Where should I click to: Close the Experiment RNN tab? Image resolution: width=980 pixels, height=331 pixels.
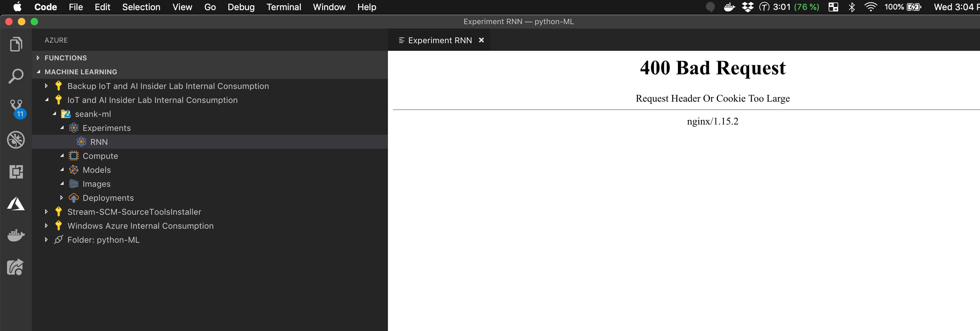[481, 40]
